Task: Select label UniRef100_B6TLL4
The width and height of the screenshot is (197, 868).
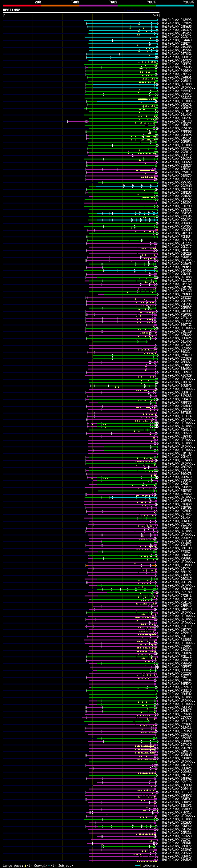Action: (177, 416)
